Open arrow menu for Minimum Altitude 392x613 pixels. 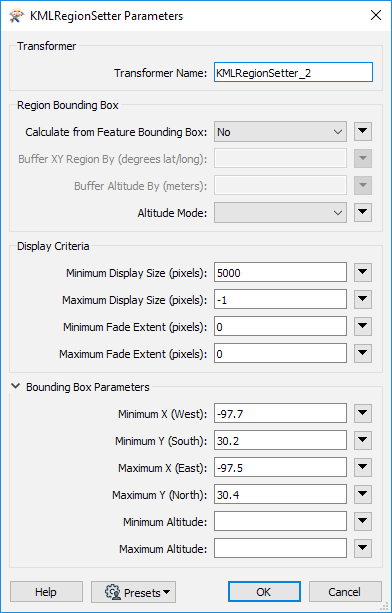(x=363, y=522)
